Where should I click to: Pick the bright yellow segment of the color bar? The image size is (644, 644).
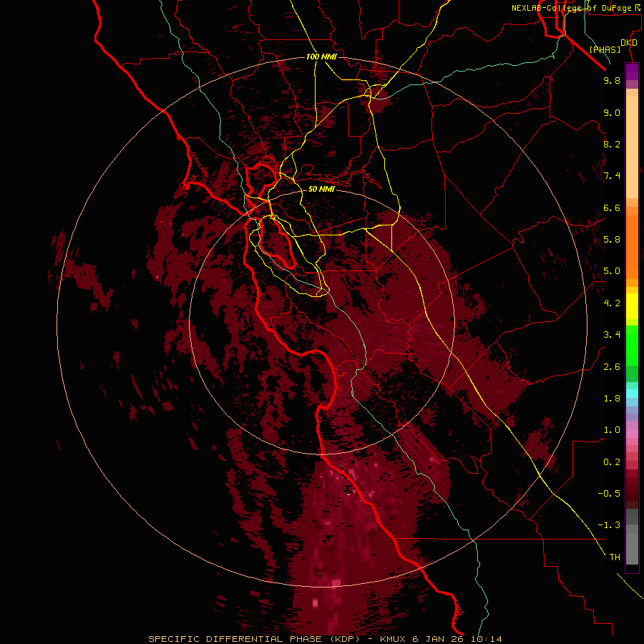(x=632, y=306)
